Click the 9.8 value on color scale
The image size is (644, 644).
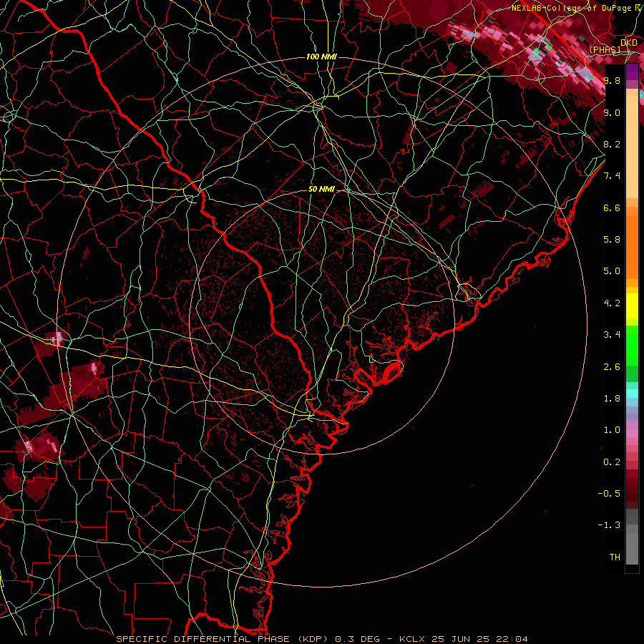[612, 80]
